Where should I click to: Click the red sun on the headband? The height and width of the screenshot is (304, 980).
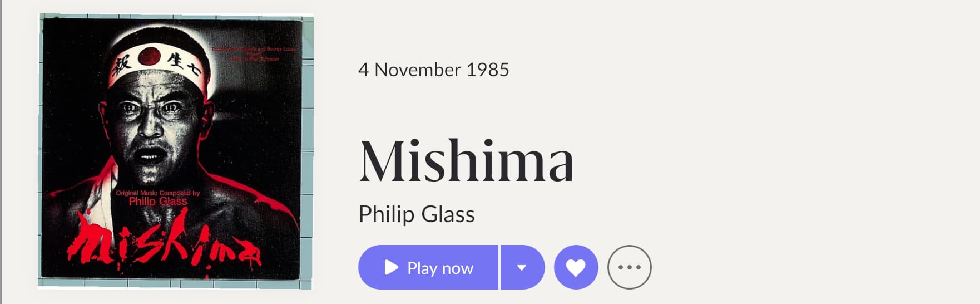point(149,56)
